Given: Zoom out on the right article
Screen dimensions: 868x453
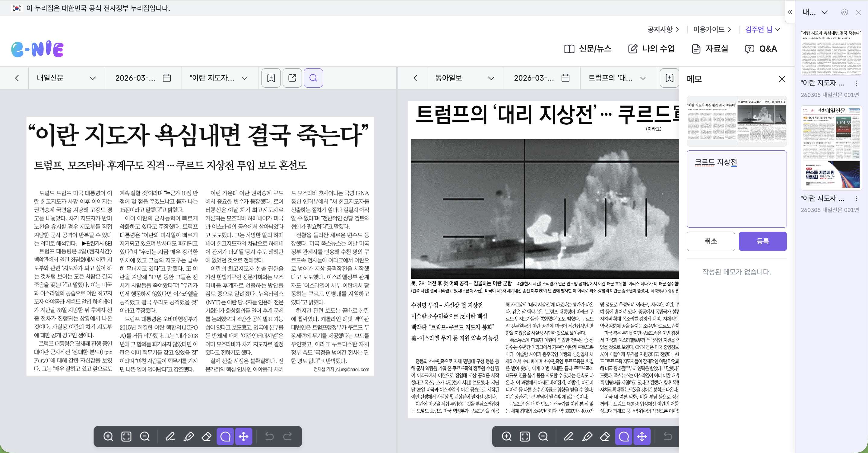Looking at the screenshot, I should coord(543,436).
